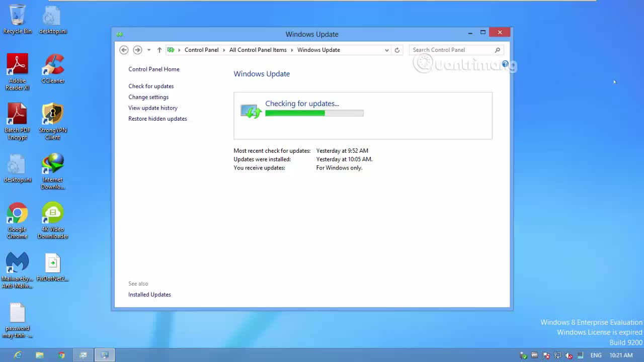Select the 4K Video Downloader shortcut
The height and width of the screenshot is (362, 644).
tap(53, 221)
